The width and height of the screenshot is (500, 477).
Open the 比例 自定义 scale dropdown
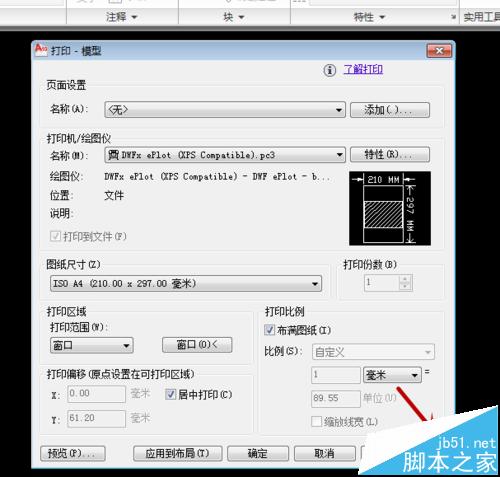373,352
